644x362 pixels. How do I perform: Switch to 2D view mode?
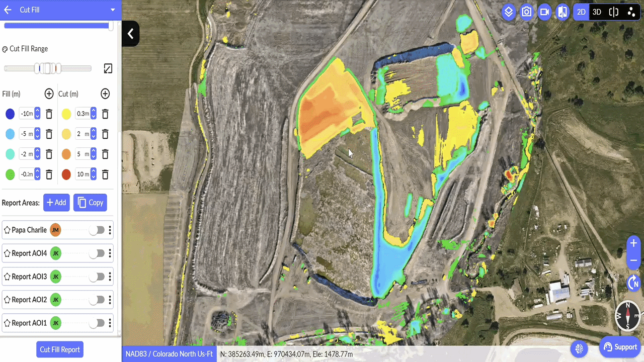(x=581, y=12)
